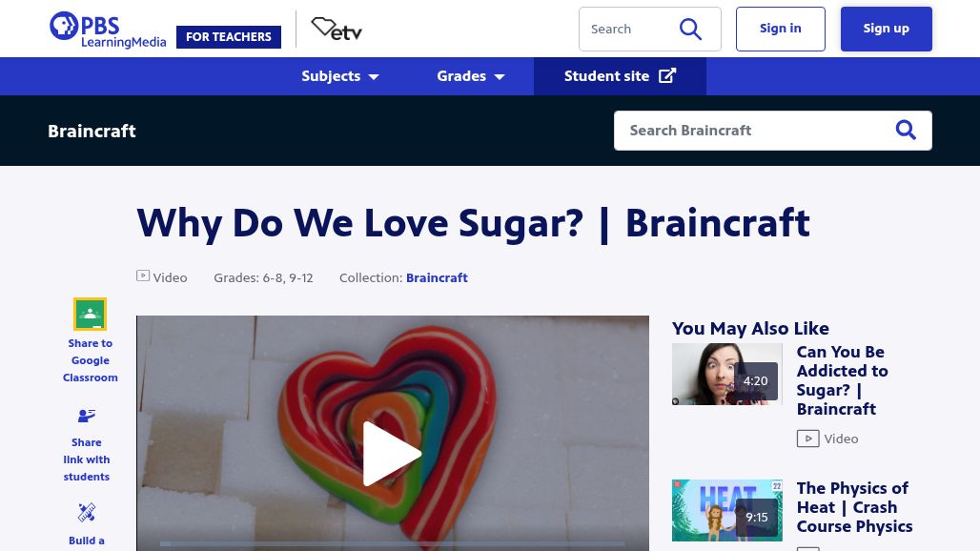Expand the Grades dropdown menu
The height and width of the screenshot is (551, 980).
[471, 76]
